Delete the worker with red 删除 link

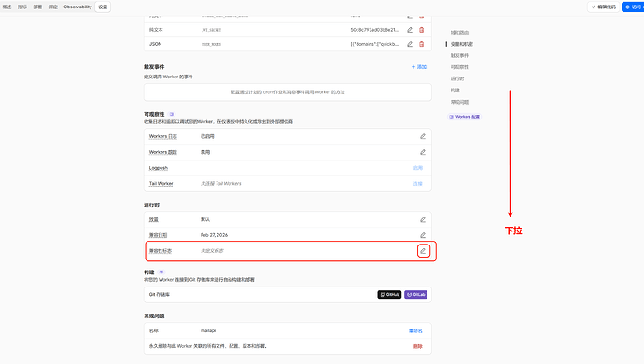[418, 346]
